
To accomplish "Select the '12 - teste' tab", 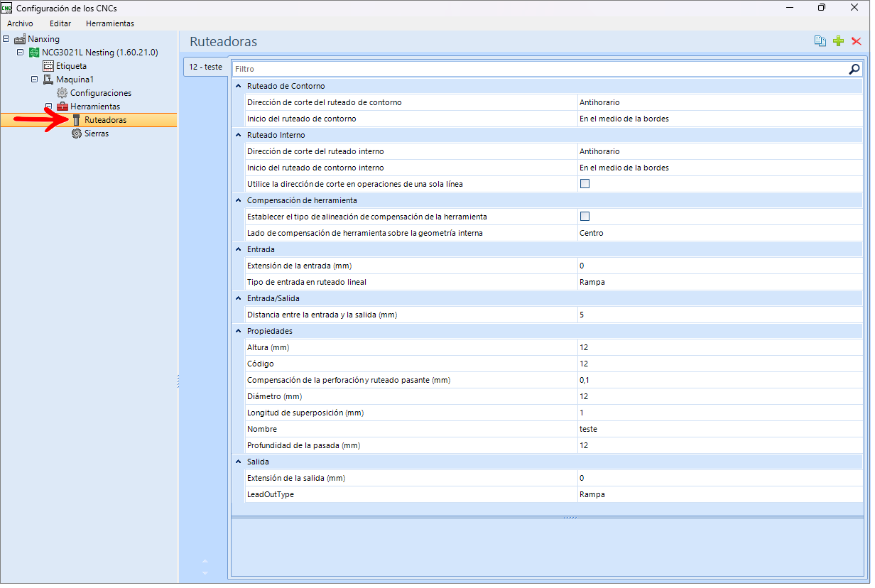I will click(205, 67).
